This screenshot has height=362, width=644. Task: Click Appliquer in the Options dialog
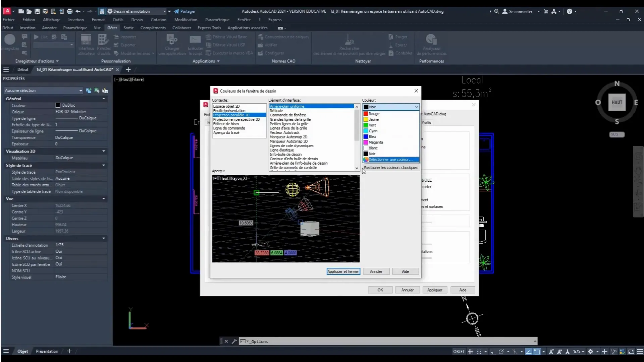(435, 290)
